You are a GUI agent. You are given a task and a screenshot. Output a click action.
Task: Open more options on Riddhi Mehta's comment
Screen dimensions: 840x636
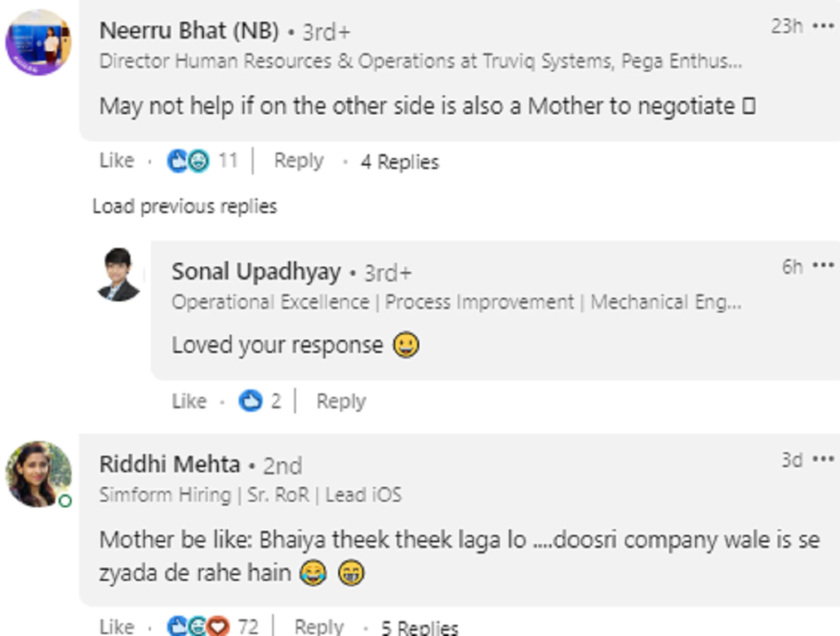[x=823, y=459]
